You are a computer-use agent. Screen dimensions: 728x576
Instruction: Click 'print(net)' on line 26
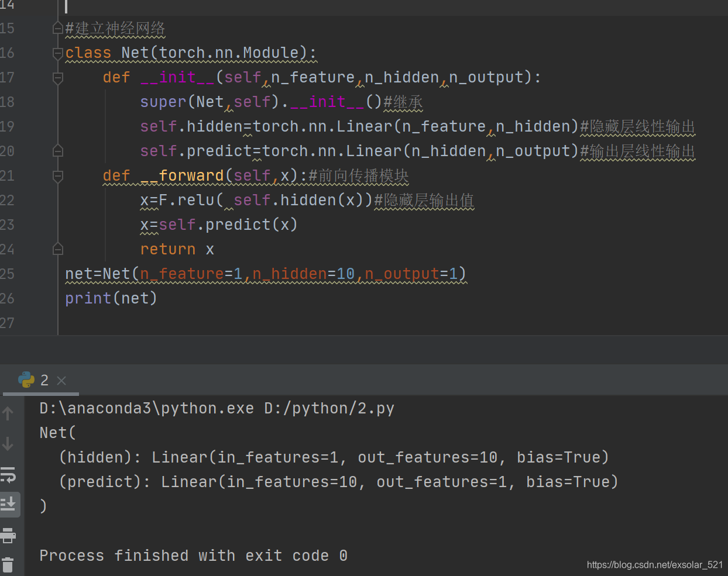pyautogui.click(x=111, y=298)
